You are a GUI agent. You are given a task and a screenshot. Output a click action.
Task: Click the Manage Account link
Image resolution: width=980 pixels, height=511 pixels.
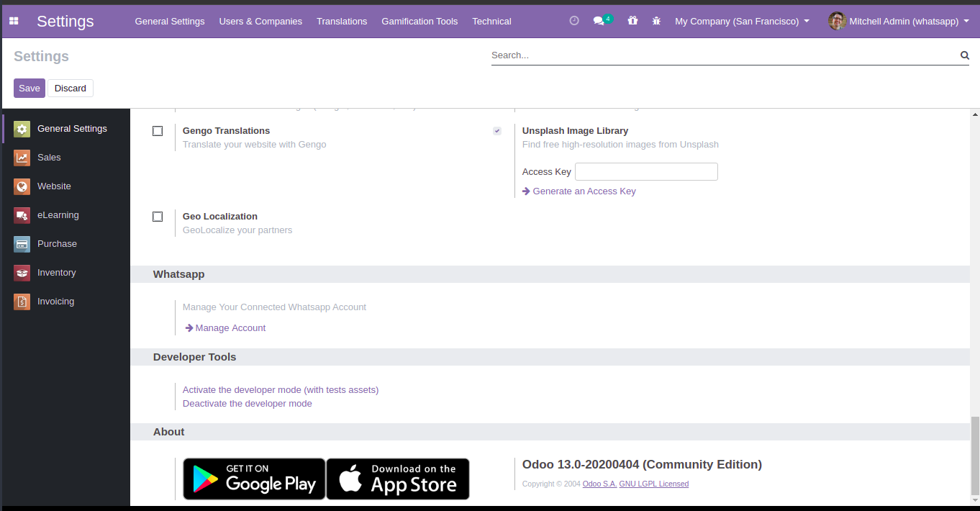(230, 328)
